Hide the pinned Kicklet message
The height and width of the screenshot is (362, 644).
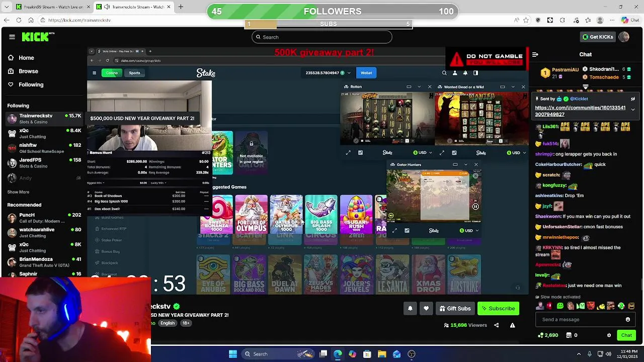coord(633,99)
